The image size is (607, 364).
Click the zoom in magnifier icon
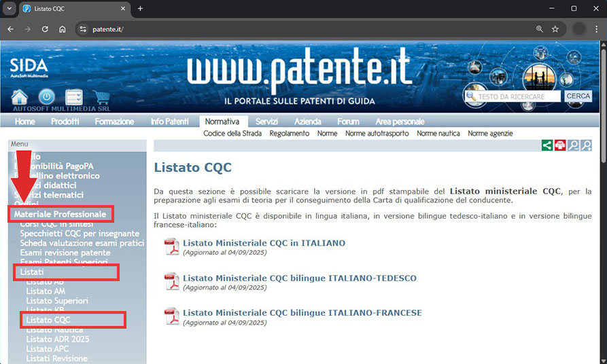(586, 145)
